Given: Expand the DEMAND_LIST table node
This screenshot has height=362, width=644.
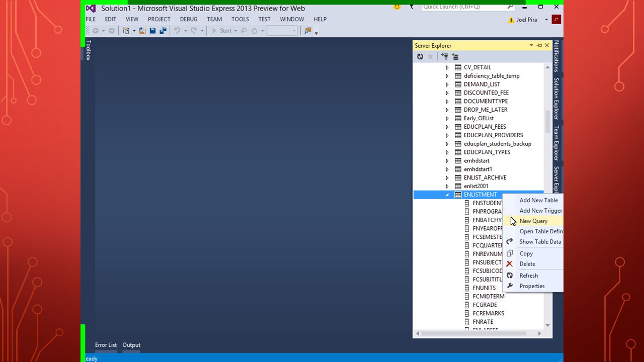Looking at the screenshot, I should [447, 84].
